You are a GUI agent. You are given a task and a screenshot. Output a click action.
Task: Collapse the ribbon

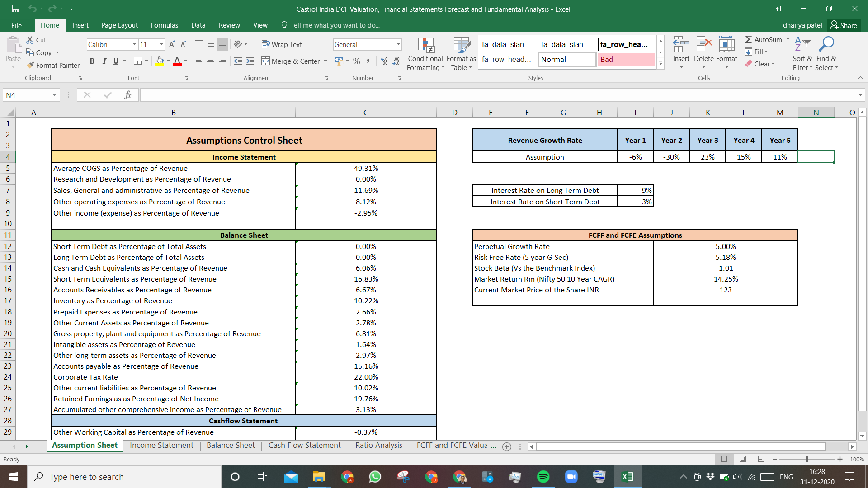[x=860, y=78]
